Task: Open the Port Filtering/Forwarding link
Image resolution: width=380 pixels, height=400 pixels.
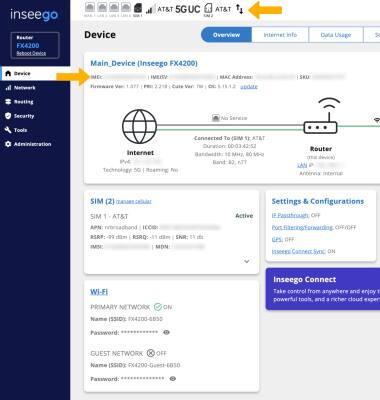Action: tap(302, 228)
